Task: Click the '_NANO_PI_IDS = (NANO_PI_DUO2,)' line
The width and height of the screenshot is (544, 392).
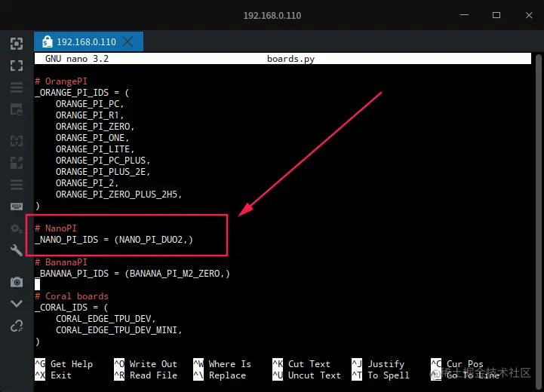Action: point(114,240)
